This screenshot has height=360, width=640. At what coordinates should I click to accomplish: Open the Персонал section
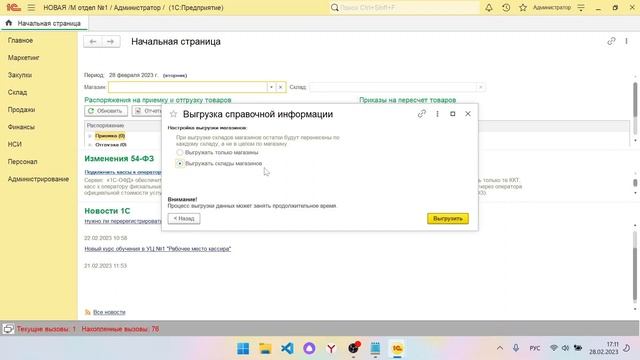[22, 162]
